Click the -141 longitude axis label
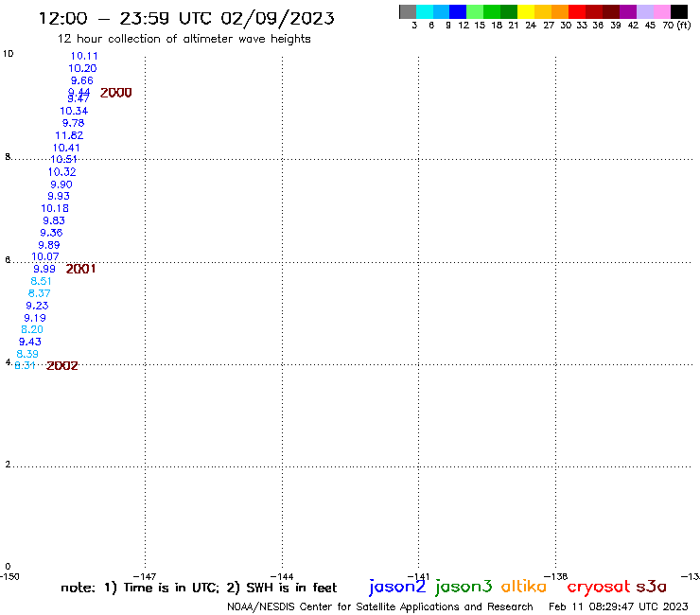 click(419, 576)
